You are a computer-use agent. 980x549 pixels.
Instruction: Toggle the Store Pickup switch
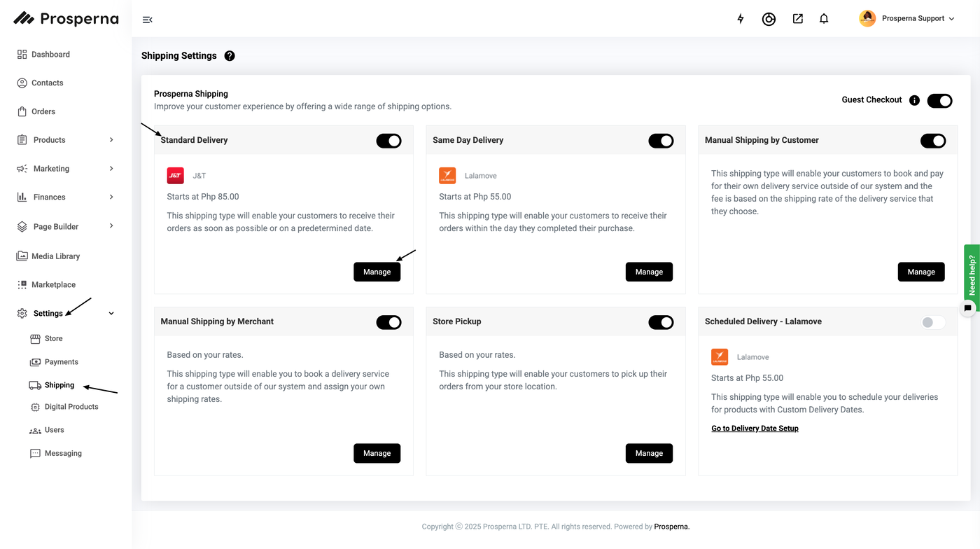pos(661,322)
